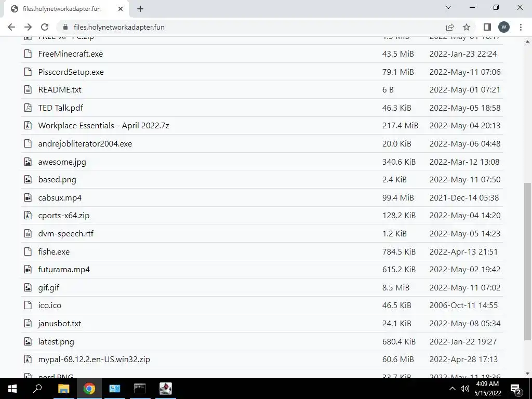Share this page via the share icon

click(450, 27)
